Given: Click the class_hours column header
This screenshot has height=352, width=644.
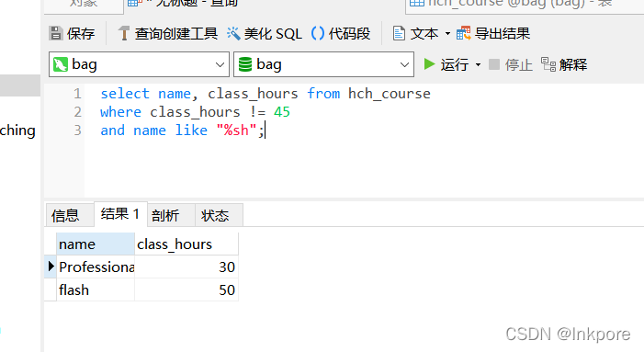Looking at the screenshot, I should [x=186, y=244].
